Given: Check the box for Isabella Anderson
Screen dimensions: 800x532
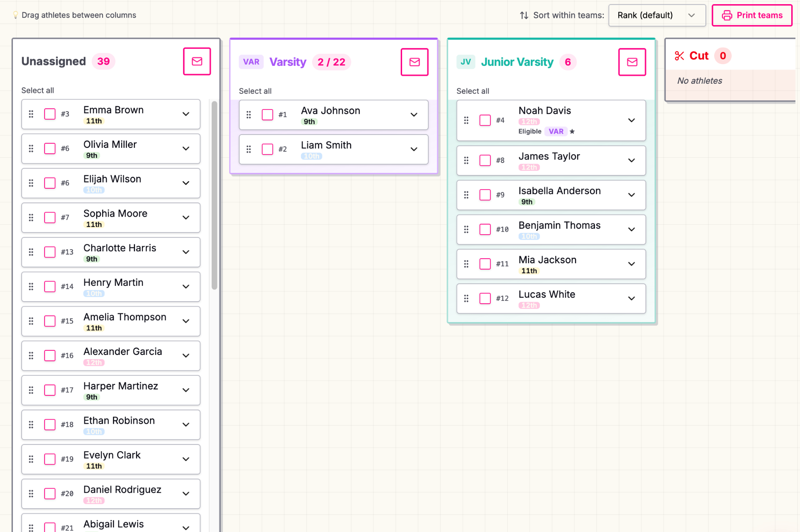Looking at the screenshot, I should coord(485,195).
